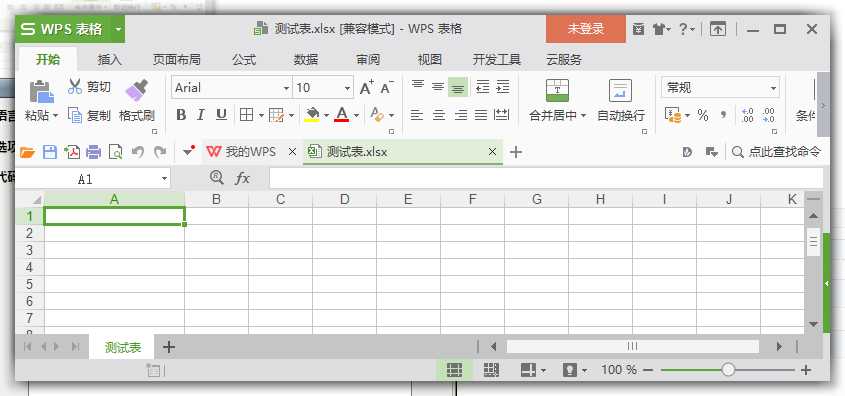This screenshot has height=396, width=845.
Task: Expand fill color dropdown arrow
Action: 326,115
